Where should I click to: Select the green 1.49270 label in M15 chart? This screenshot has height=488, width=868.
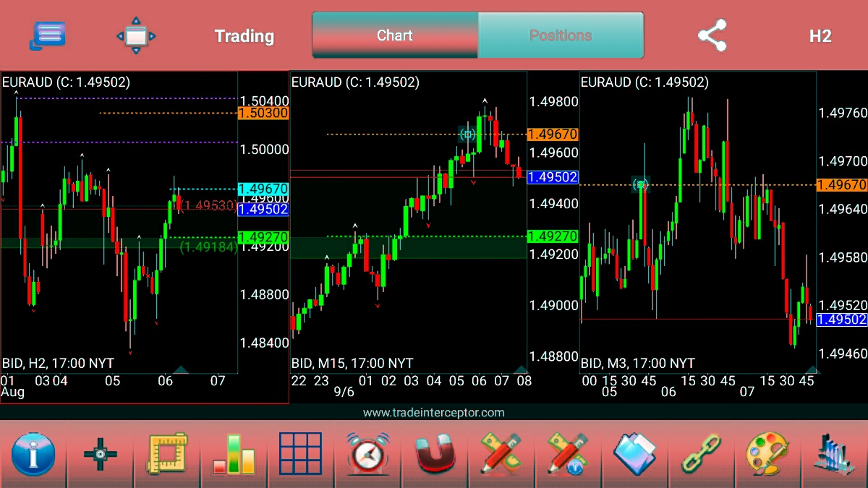553,236
